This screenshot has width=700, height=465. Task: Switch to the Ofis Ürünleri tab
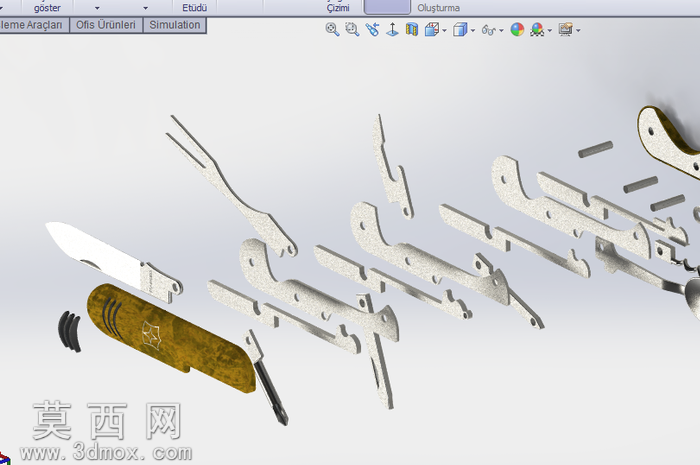click(106, 25)
